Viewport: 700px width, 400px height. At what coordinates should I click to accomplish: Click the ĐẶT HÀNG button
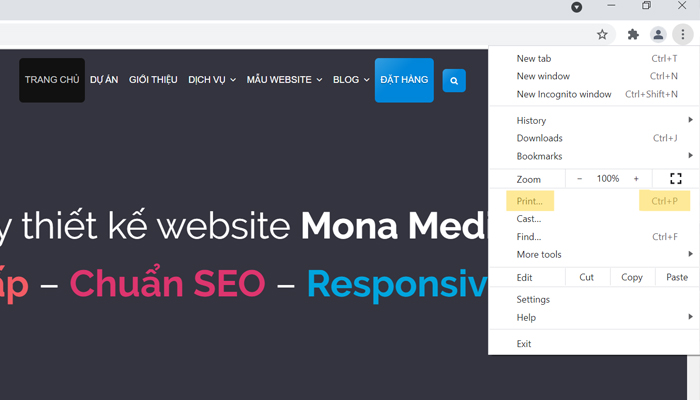click(404, 80)
